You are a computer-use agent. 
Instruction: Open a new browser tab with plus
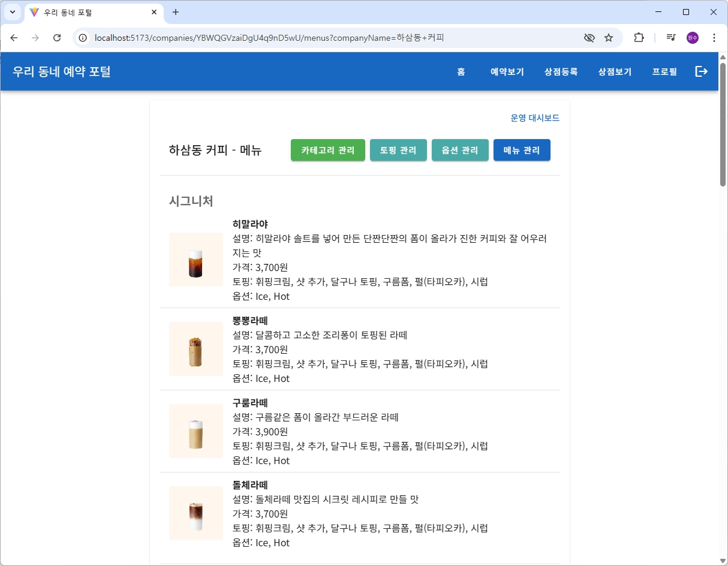click(176, 12)
